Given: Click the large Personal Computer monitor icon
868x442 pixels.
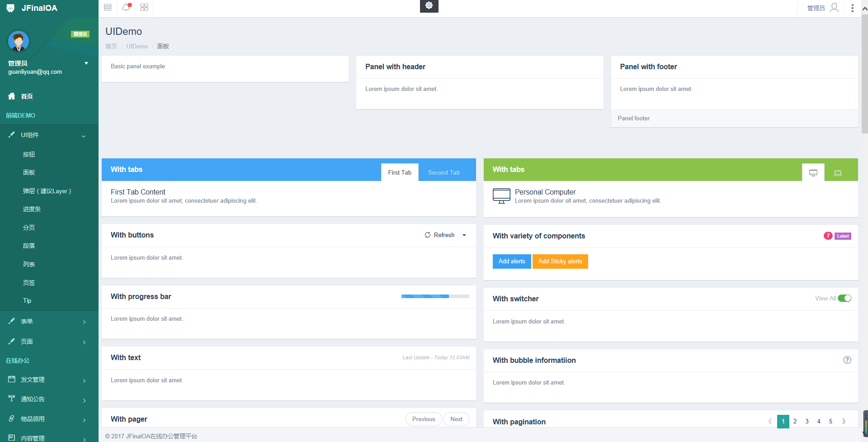Looking at the screenshot, I should pyautogui.click(x=501, y=196).
